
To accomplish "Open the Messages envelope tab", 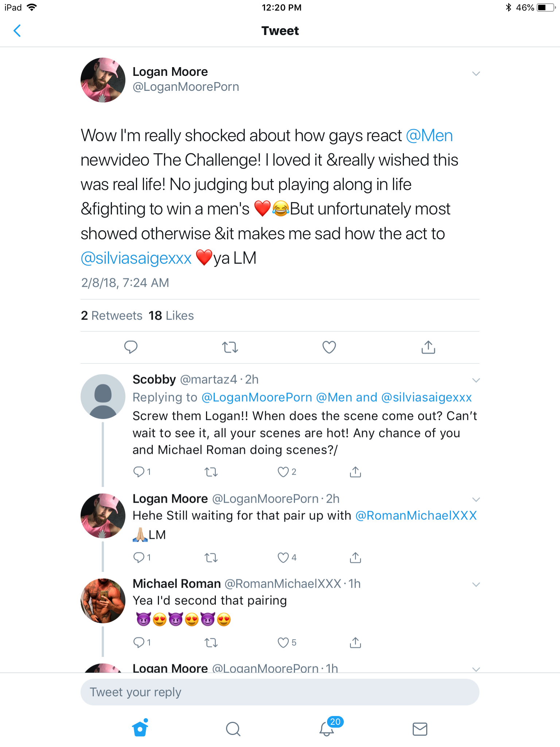I will (x=420, y=729).
